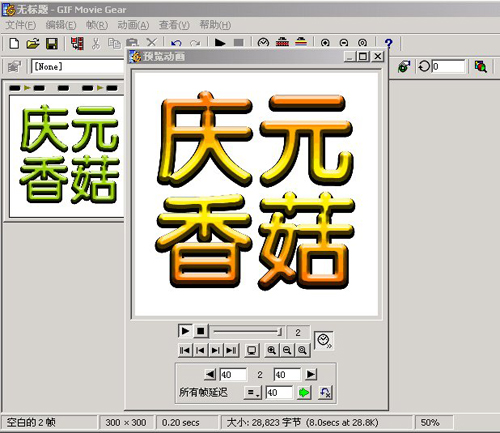Reset the zoom using the main toolbar magnifier
This screenshot has width=500, height=433.
pyautogui.click(x=362, y=43)
